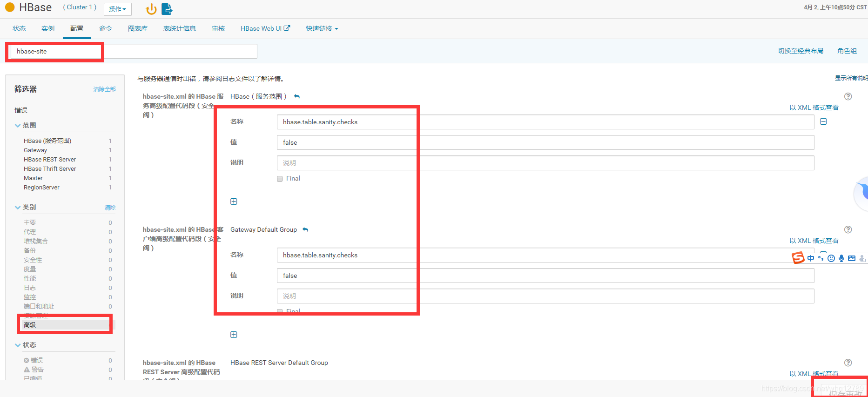868x397 pixels.
Task: Click the Gateway group 说明 field
Action: click(x=545, y=296)
